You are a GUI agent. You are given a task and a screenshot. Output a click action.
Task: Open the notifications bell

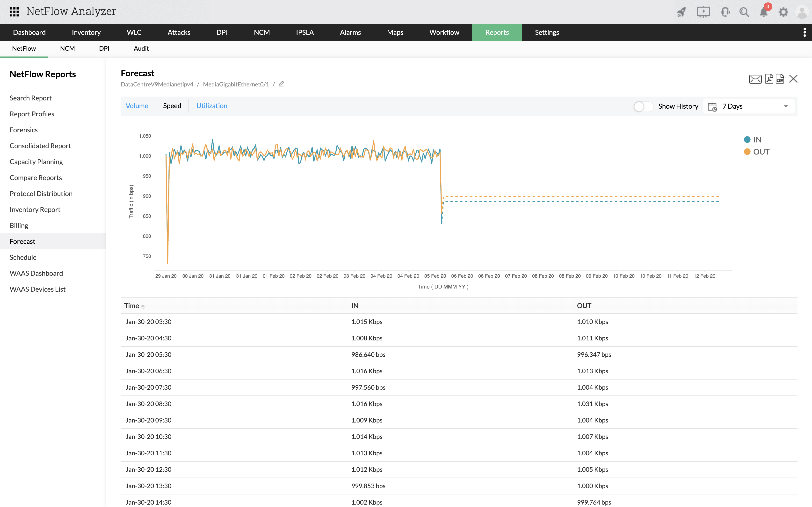click(x=764, y=12)
